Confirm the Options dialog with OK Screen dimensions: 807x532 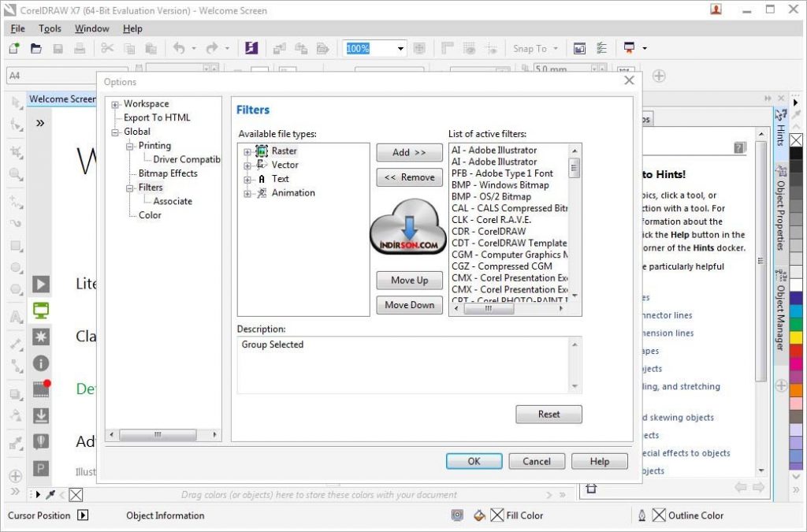pyautogui.click(x=474, y=461)
